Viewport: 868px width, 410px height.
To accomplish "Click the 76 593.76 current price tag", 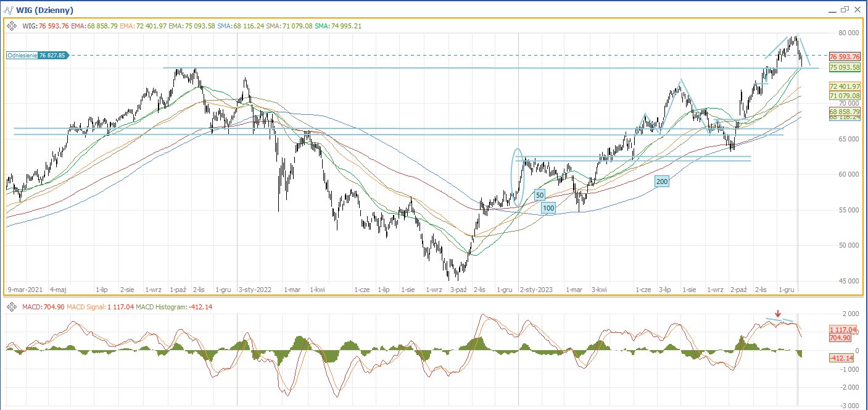I will (844, 56).
